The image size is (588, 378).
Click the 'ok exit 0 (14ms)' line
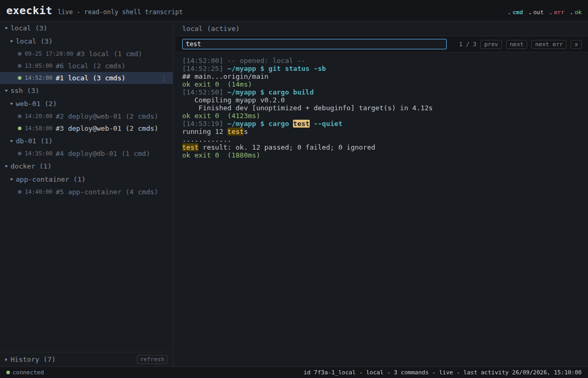point(217,85)
